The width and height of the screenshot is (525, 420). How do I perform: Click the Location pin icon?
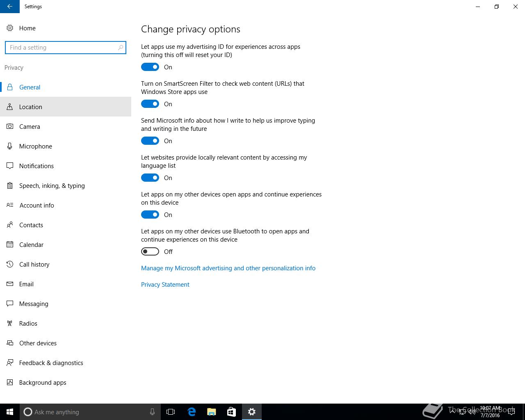click(10, 107)
